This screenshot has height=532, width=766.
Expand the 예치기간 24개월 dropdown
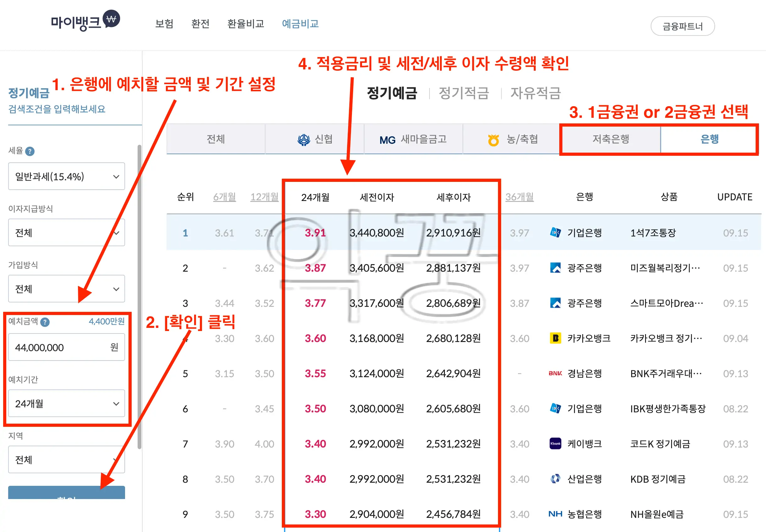tap(66, 404)
